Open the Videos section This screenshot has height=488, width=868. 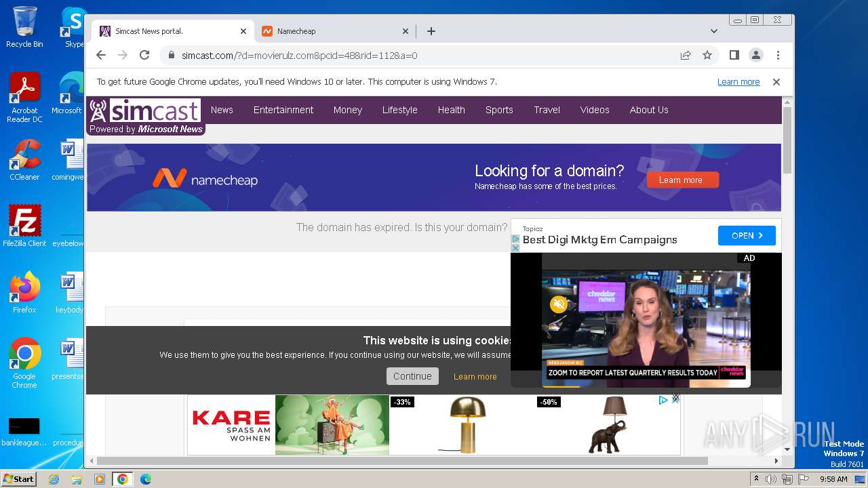595,110
